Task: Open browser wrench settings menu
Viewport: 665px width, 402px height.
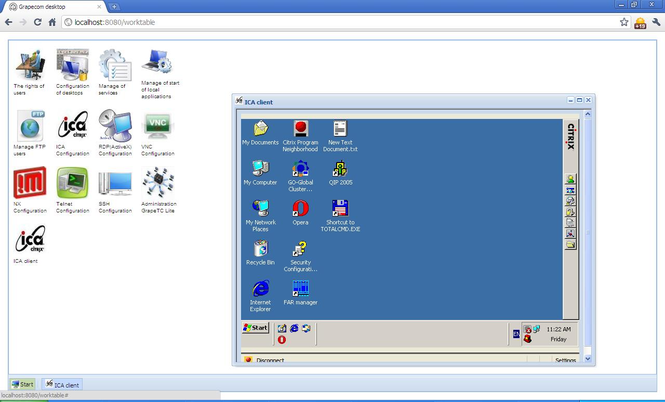Action: tap(656, 22)
